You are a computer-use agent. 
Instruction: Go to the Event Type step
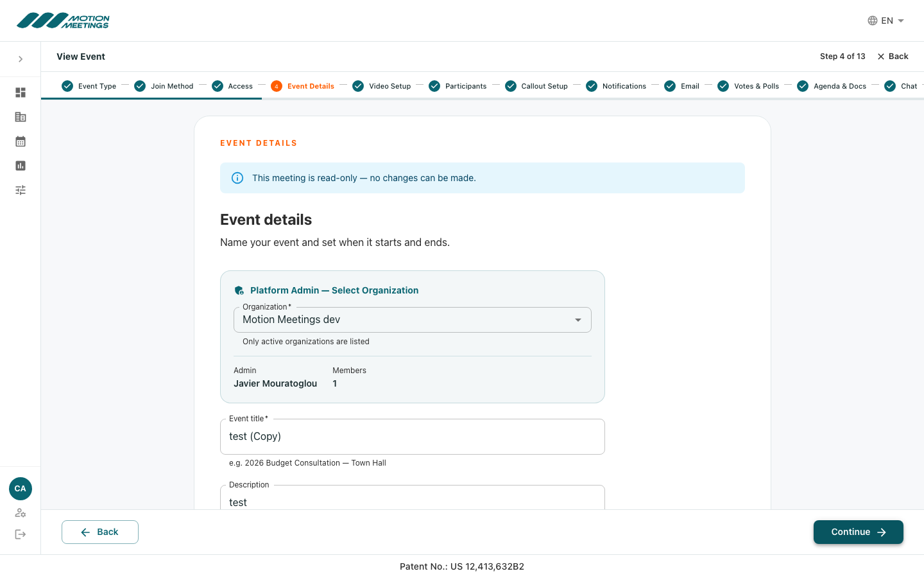(x=89, y=86)
